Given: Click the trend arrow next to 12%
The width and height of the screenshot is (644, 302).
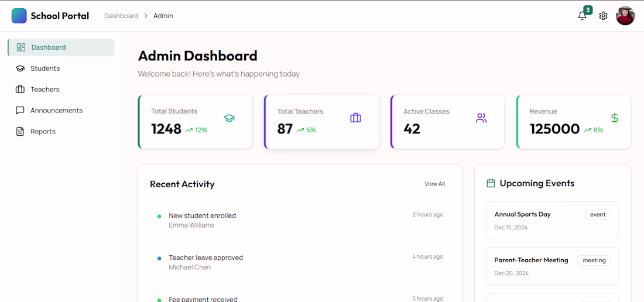Looking at the screenshot, I should pyautogui.click(x=189, y=130).
